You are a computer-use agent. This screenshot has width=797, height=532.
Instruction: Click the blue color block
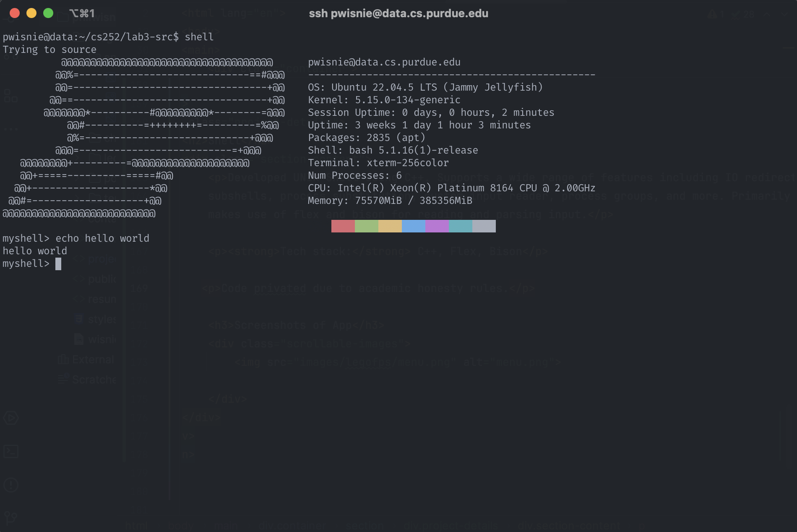[414, 226]
